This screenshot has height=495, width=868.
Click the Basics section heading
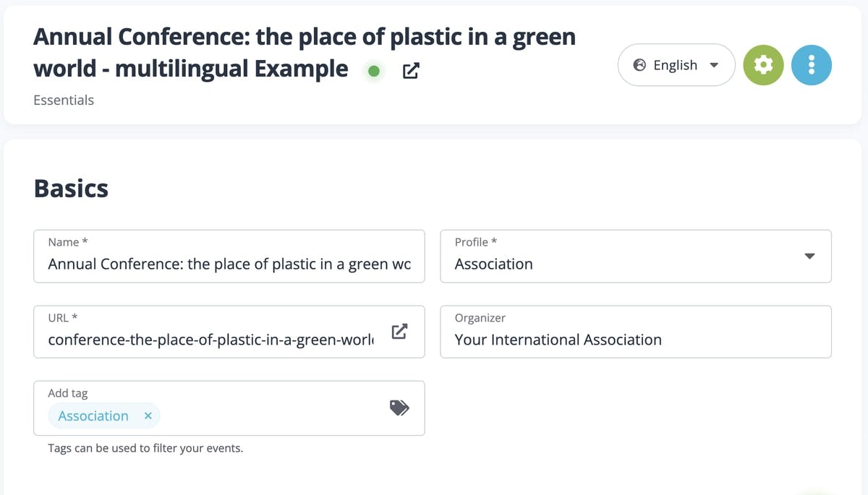(x=71, y=189)
